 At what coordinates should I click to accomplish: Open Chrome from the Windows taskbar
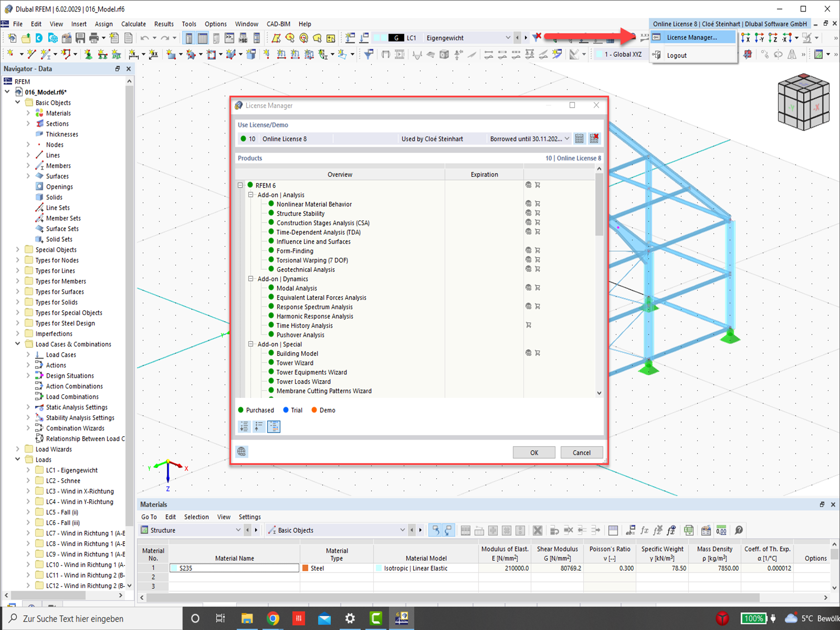pyautogui.click(x=273, y=618)
